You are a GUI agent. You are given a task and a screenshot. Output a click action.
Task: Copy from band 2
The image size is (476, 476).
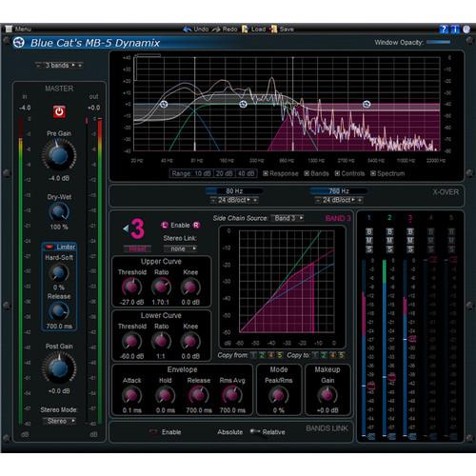(262, 355)
